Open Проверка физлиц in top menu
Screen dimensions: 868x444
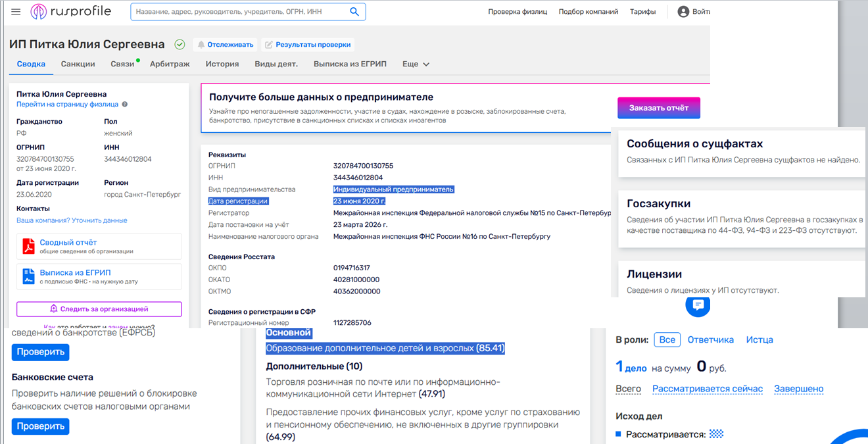[x=518, y=12]
